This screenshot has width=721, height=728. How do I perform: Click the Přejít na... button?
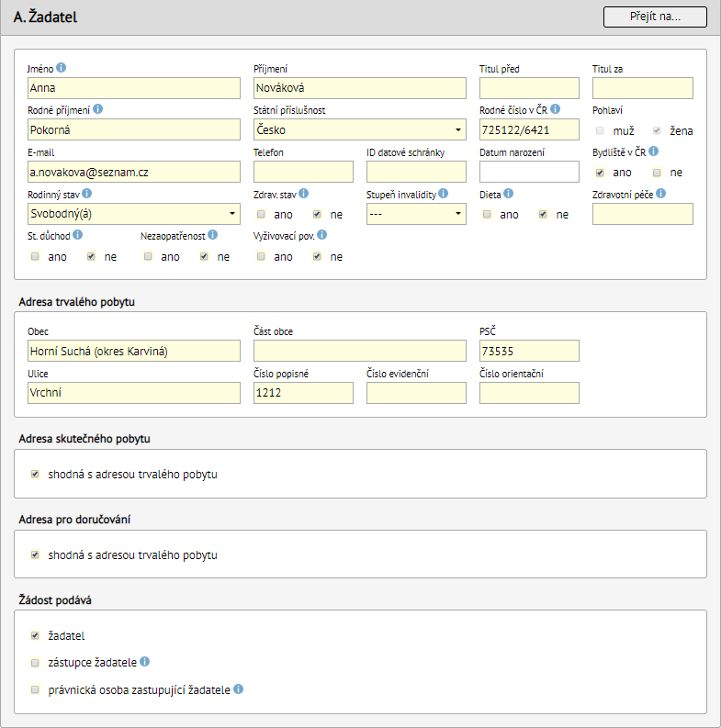(655, 17)
